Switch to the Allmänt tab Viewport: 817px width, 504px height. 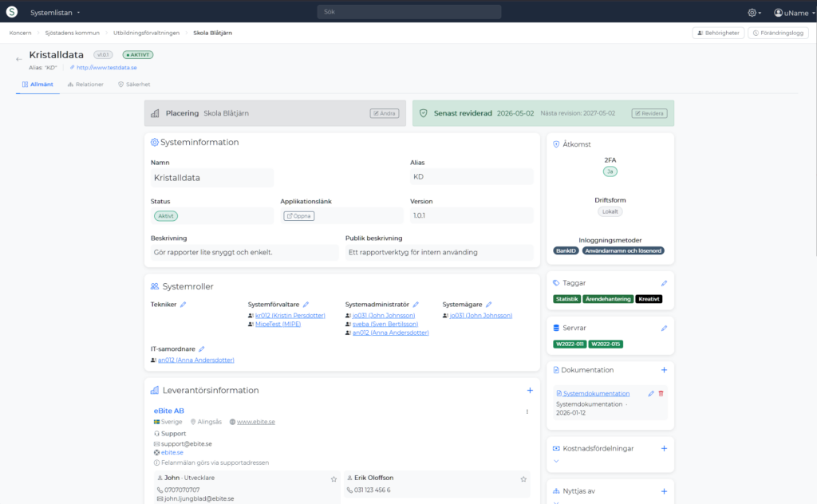[x=37, y=85]
